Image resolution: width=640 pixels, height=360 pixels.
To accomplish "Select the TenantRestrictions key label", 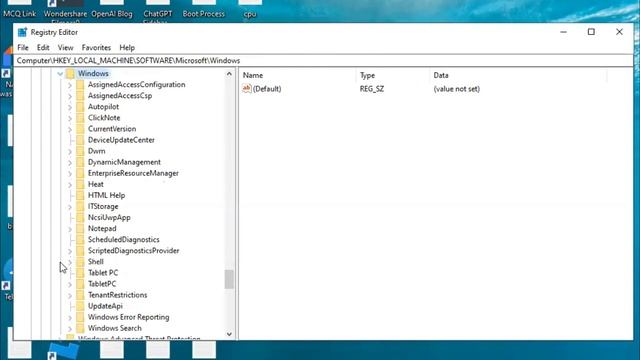I will pos(118,295).
